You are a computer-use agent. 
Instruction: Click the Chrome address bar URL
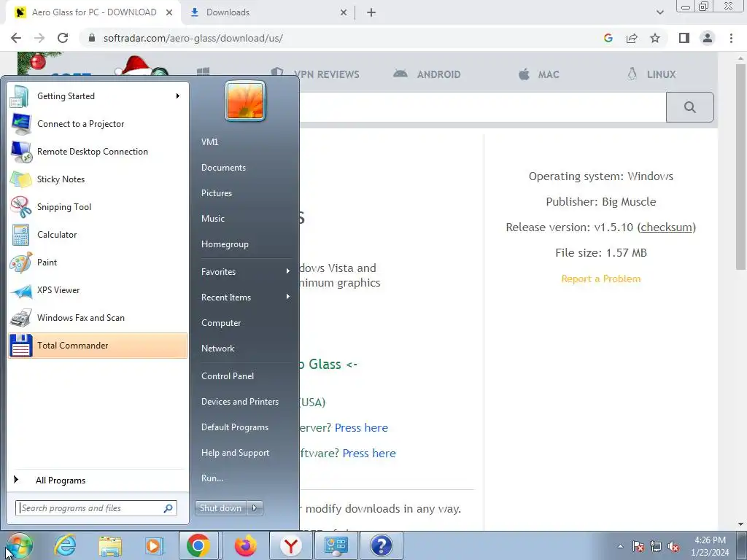click(193, 38)
